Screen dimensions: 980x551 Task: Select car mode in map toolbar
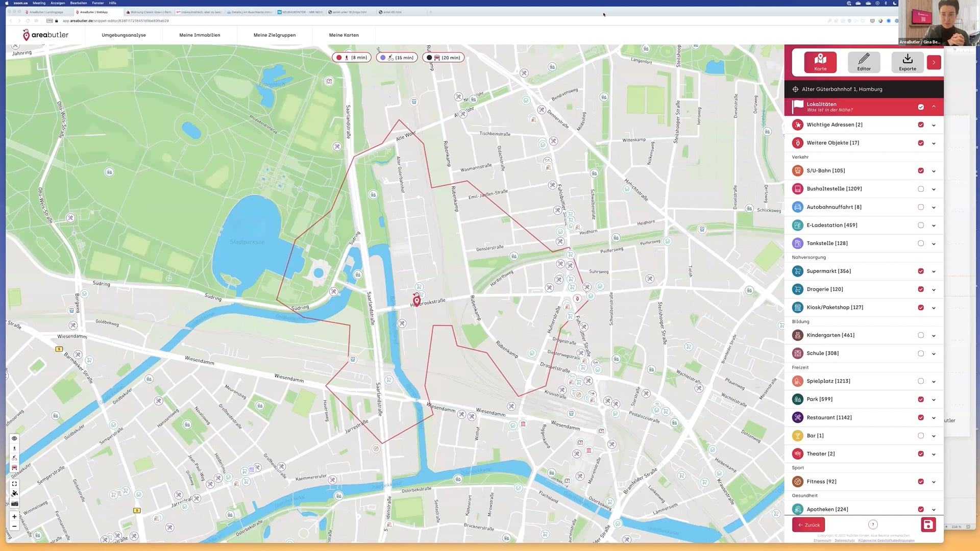(x=14, y=467)
